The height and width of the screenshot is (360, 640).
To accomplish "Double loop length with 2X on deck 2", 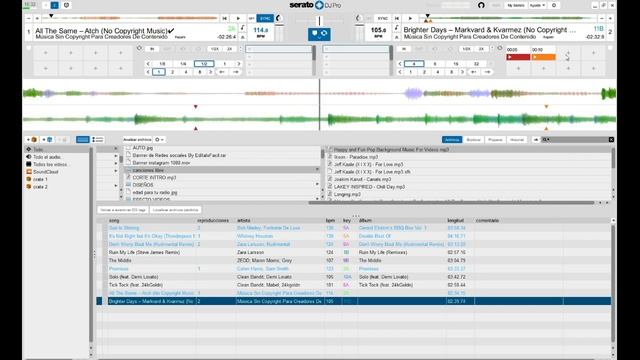I will coord(481,49).
